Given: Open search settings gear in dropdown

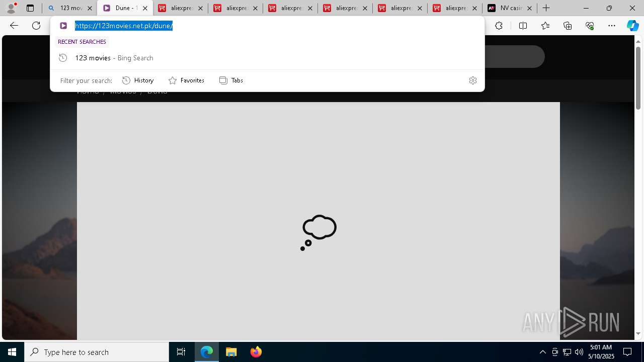Looking at the screenshot, I should click(x=472, y=80).
